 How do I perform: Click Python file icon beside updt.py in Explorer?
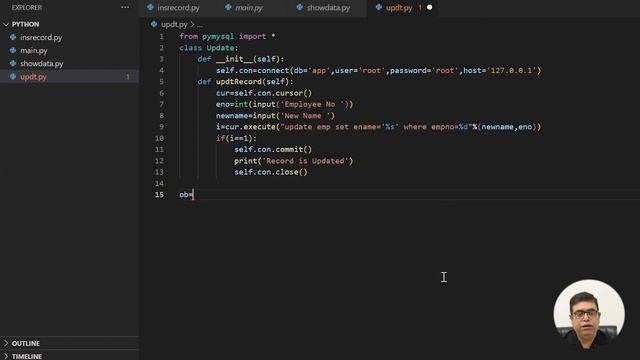(13, 76)
